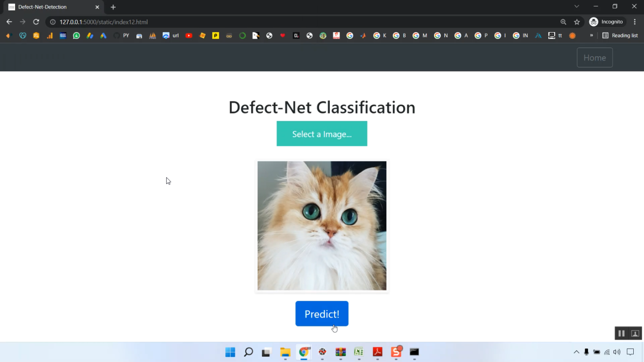Open Excel from the taskbar
The width and height of the screenshot is (644, 362).
[x=359, y=352]
